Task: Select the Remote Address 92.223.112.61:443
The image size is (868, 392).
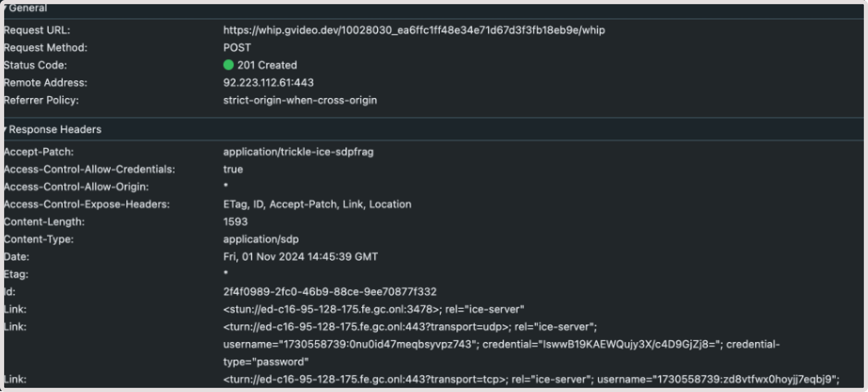Action: pyautogui.click(x=268, y=83)
